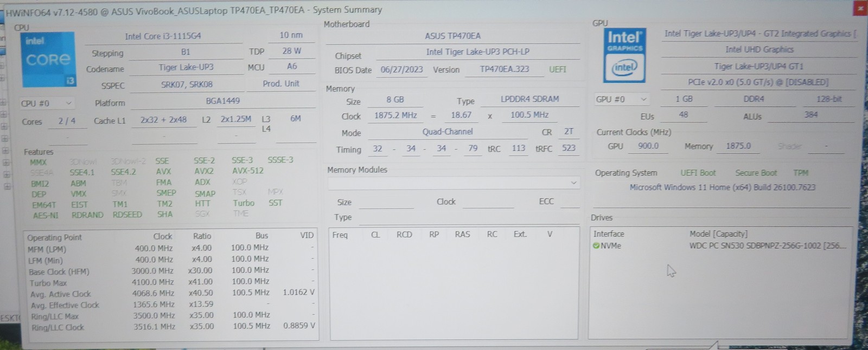Click the L3 cache value 6M

(296, 119)
